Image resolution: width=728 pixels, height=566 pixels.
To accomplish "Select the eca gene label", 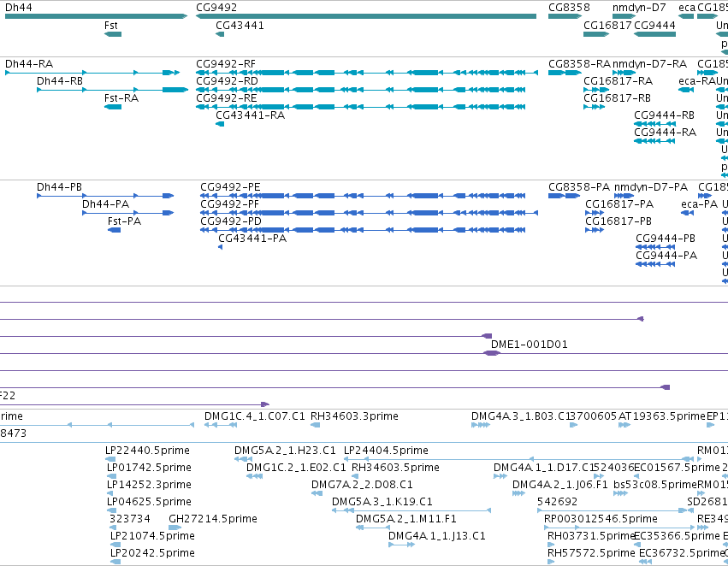I will [687, 8].
